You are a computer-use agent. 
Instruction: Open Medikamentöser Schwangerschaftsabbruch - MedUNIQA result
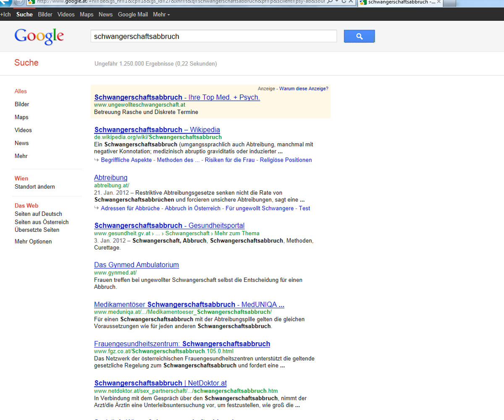tap(189, 304)
